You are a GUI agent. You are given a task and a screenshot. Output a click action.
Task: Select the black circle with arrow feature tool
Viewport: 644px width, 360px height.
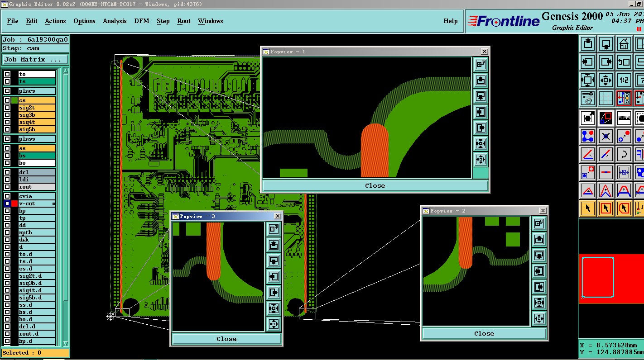coord(588,118)
